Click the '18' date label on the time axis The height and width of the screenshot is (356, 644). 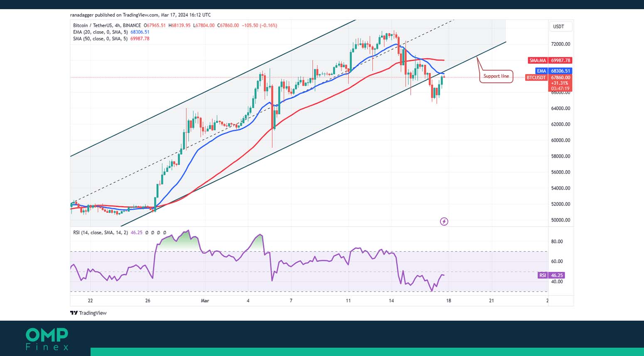tap(449, 301)
